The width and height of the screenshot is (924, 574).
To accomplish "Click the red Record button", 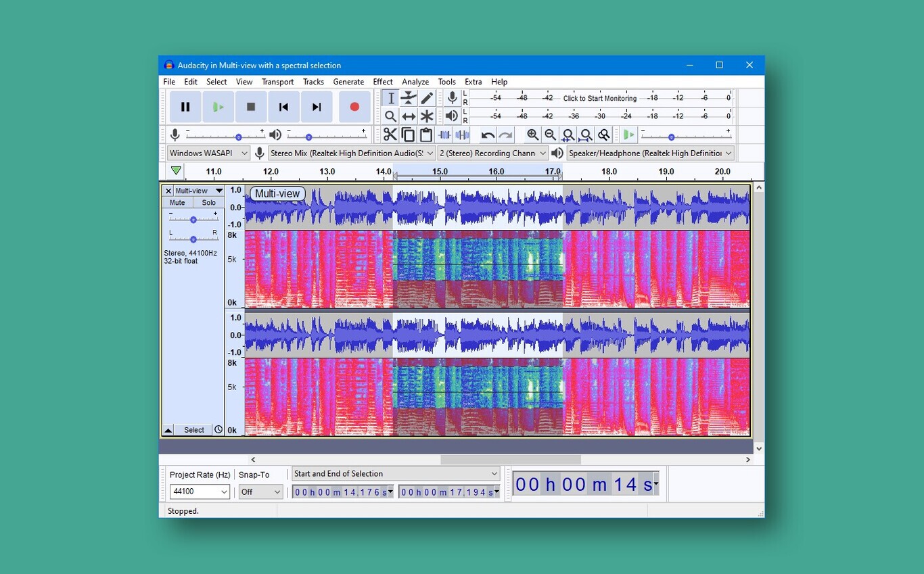I will point(354,107).
